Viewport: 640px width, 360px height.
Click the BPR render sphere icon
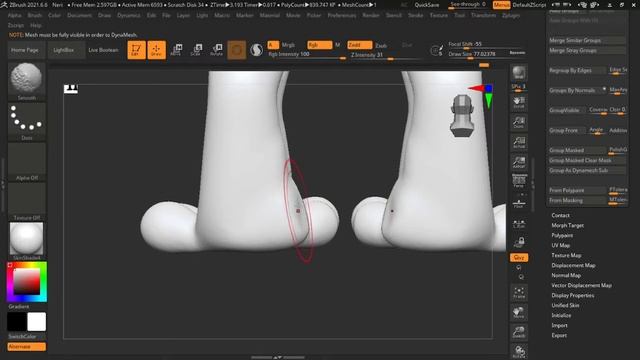519,73
